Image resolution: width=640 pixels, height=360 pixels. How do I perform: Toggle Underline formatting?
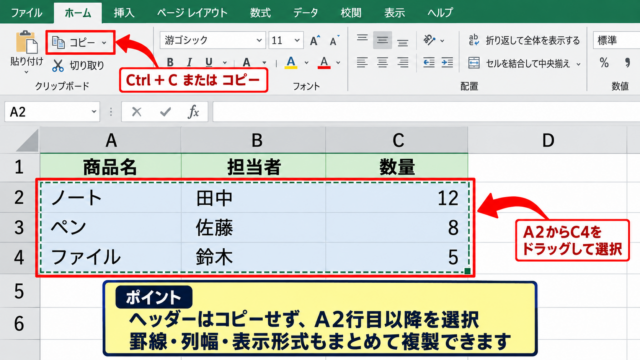[x=209, y=62]
